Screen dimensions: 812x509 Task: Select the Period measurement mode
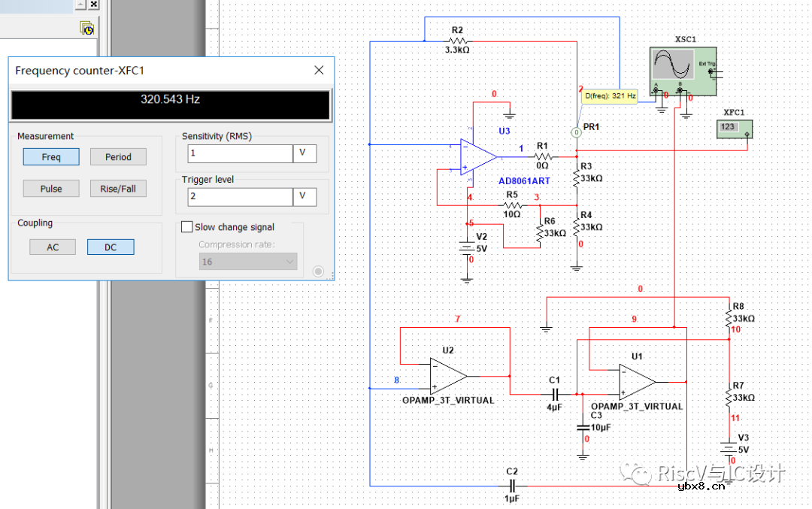point(118,157)
